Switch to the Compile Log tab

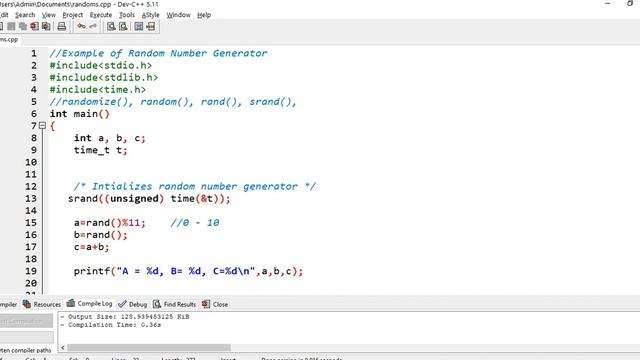coord(89,304)
